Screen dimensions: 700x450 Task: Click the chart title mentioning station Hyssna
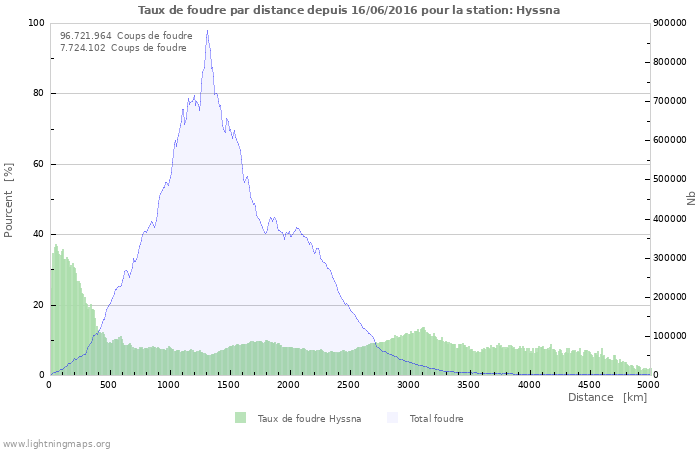[349, 10]
